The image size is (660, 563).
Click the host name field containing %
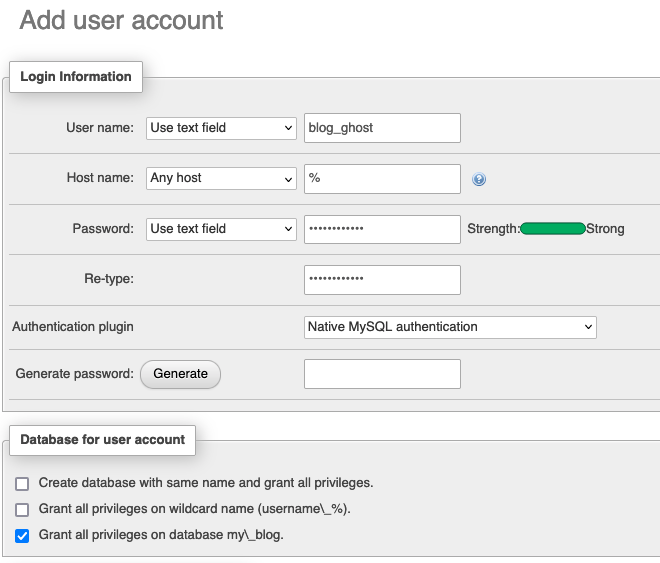pos(382,178)
